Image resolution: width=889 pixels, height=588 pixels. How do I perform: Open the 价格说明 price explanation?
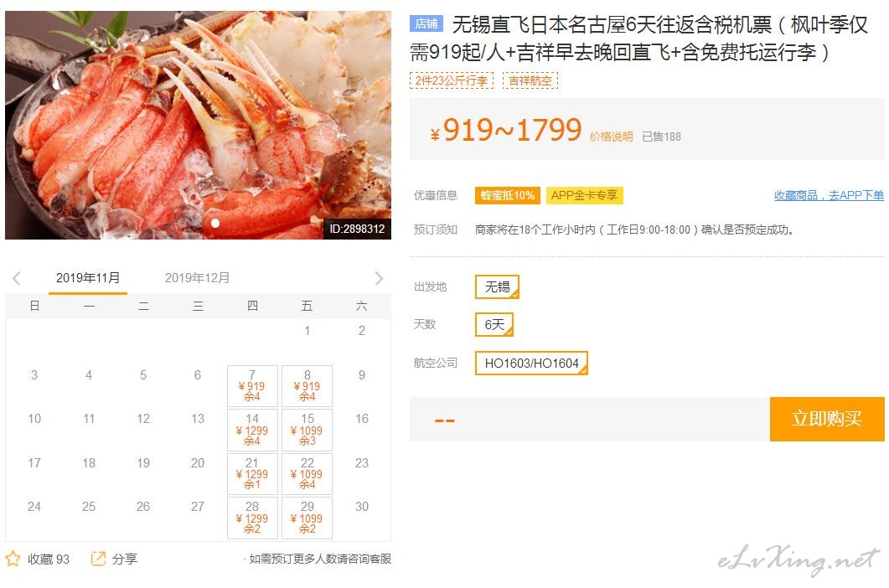pyautogui.click(x=611, y=137)
